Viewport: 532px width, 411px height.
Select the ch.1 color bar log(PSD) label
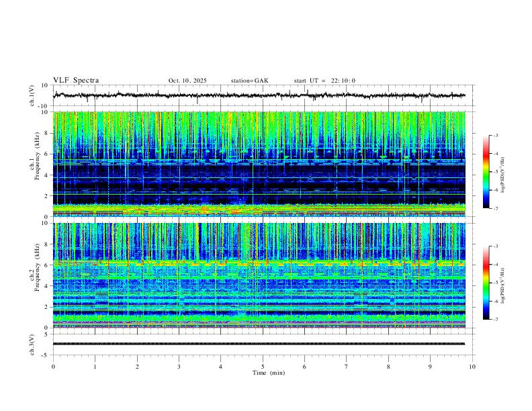[503, 175]
